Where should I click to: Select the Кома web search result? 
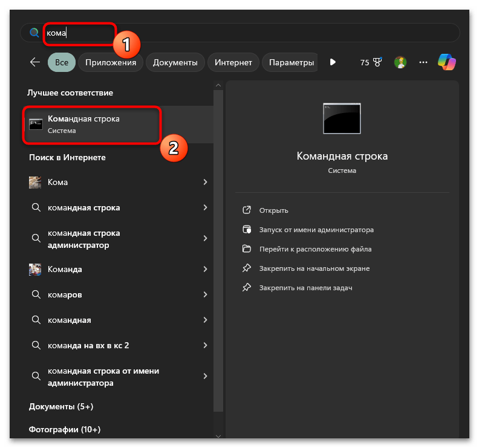pyautogui.click(x=118, y=183)
